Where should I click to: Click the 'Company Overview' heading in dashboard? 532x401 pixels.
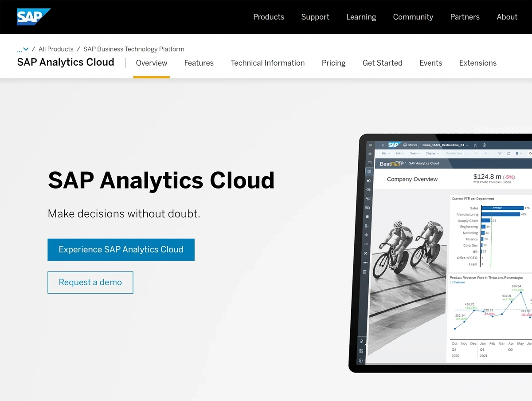click(412, 179)
